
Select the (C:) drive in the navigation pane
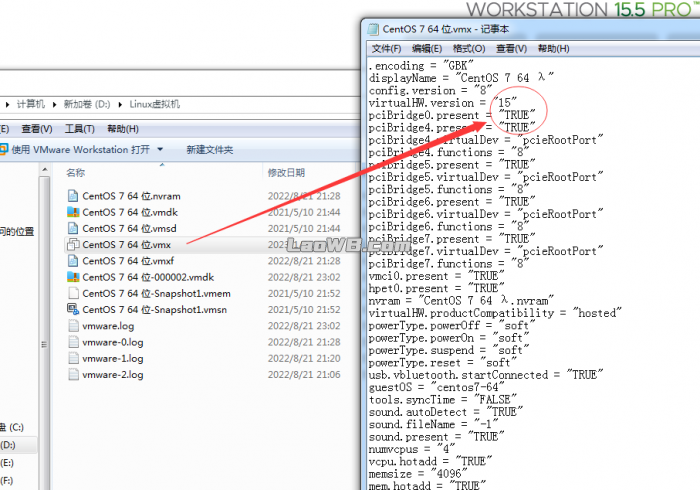coord(12,427)
